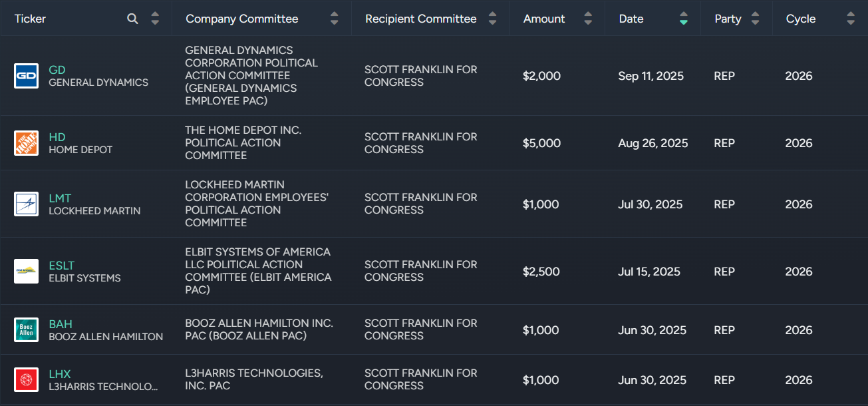Sort by Party column arrows

point(755,19)
